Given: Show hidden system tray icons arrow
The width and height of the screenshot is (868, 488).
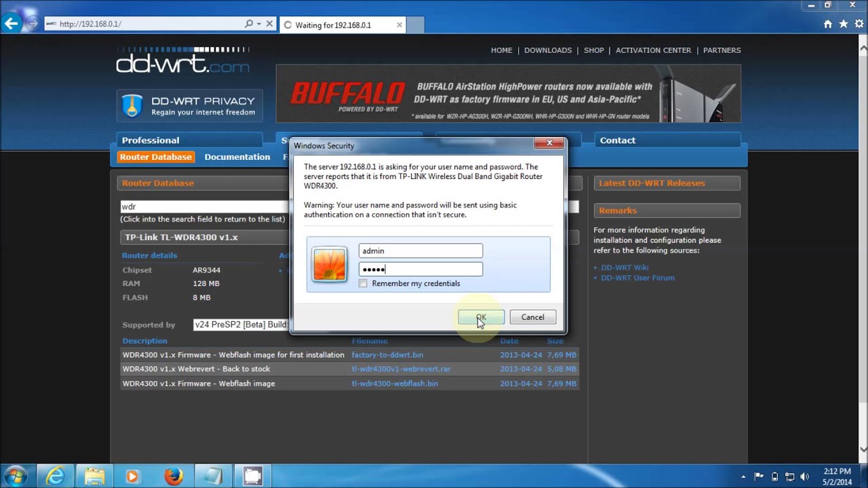Looking at the screenshot, I should coord(743,476).
